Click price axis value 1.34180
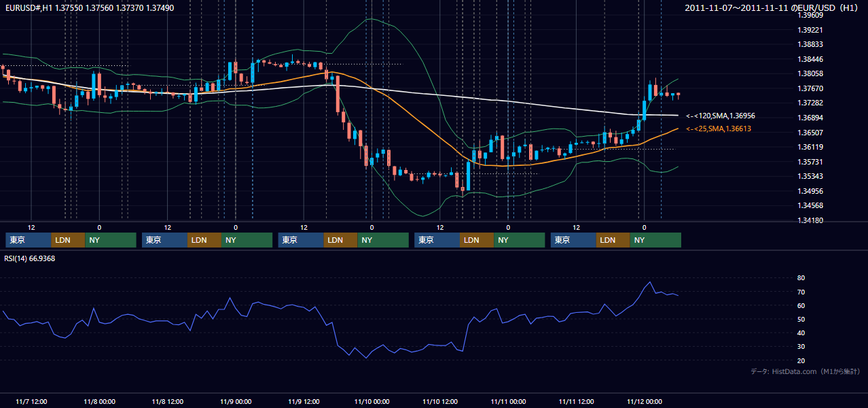 [x=810, y=220]
